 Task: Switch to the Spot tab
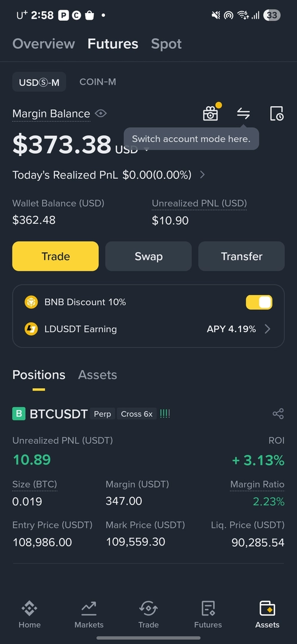(x=166, y=44)
